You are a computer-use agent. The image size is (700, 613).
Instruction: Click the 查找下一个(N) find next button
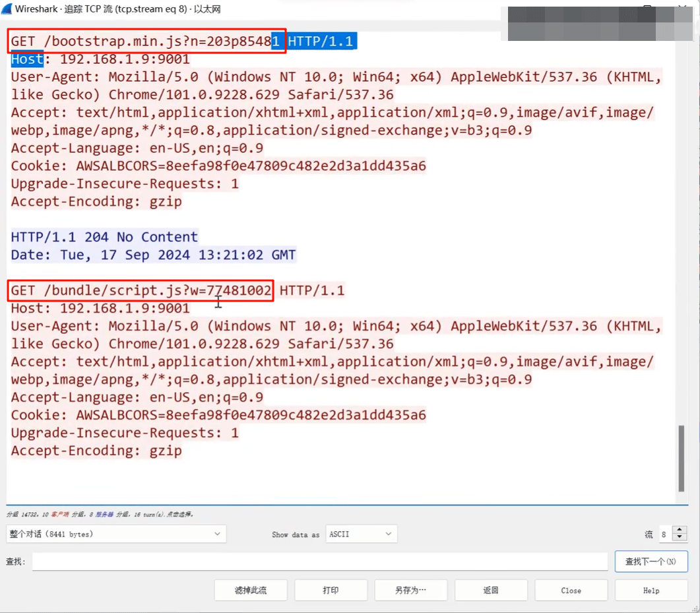[651, 562]
